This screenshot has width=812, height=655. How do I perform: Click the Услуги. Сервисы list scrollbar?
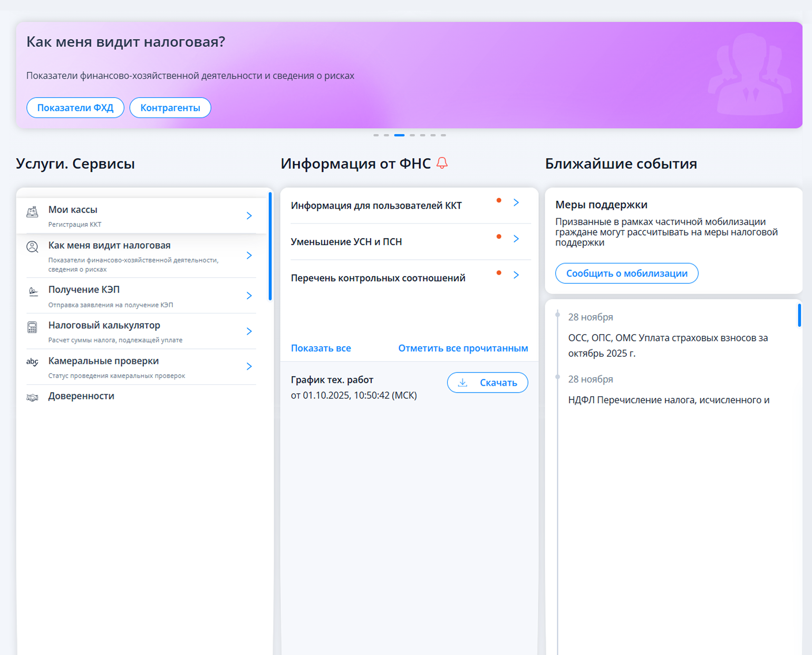[x=270, y=246]
